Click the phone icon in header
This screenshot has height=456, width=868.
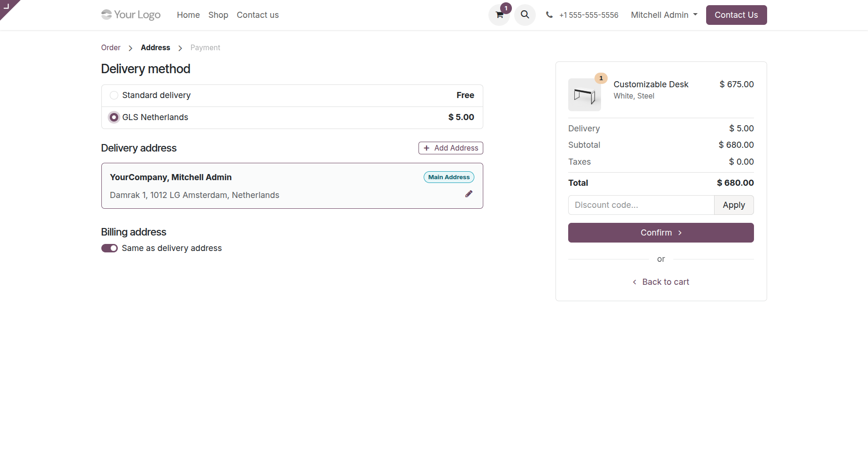click(x=549, y=15)
